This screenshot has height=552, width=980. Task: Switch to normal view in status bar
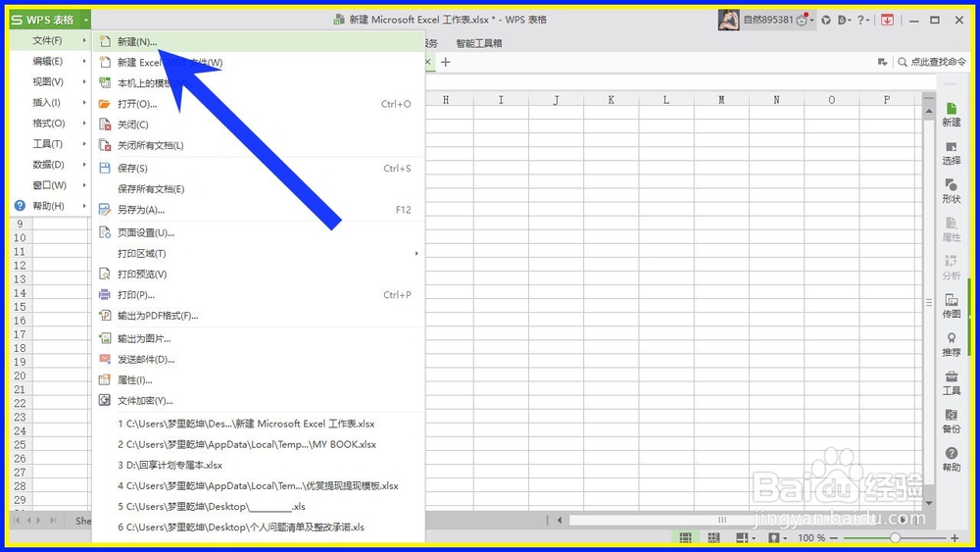point(686,537)
